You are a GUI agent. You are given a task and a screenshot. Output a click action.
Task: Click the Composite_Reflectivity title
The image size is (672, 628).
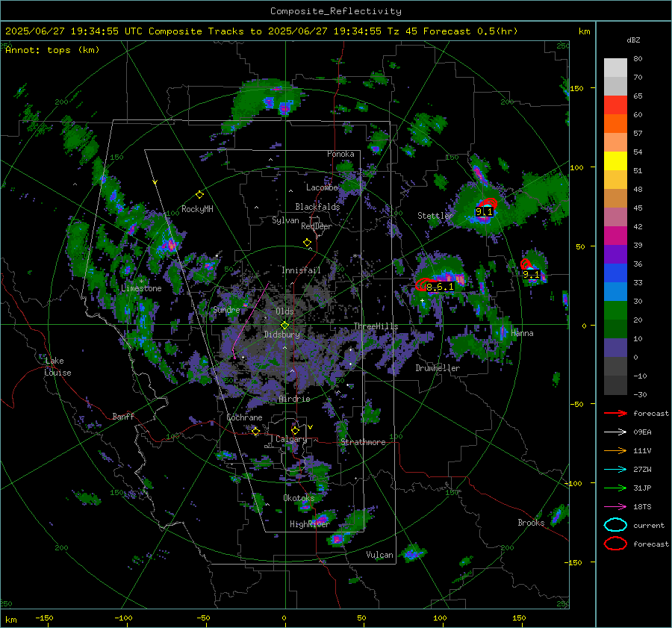click(x=336, y=11)
